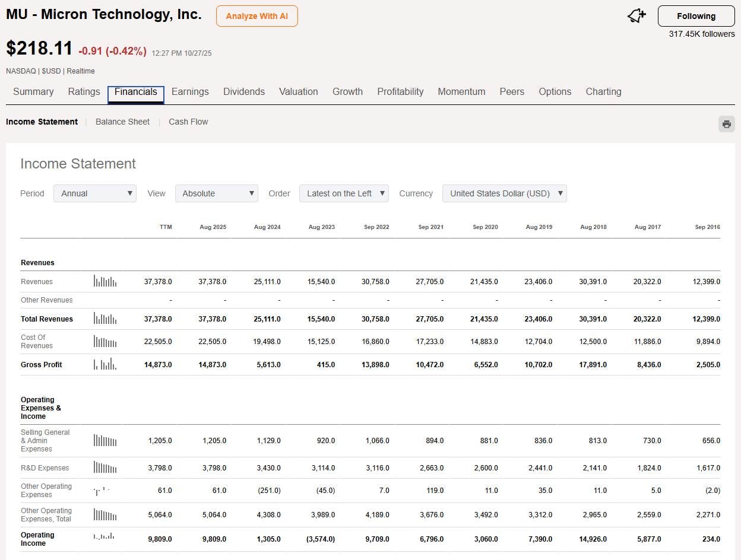Click R&D Expenses value 1,617.0
The height and width of the screenshot is (560, 741).
[x=709, y=468]
